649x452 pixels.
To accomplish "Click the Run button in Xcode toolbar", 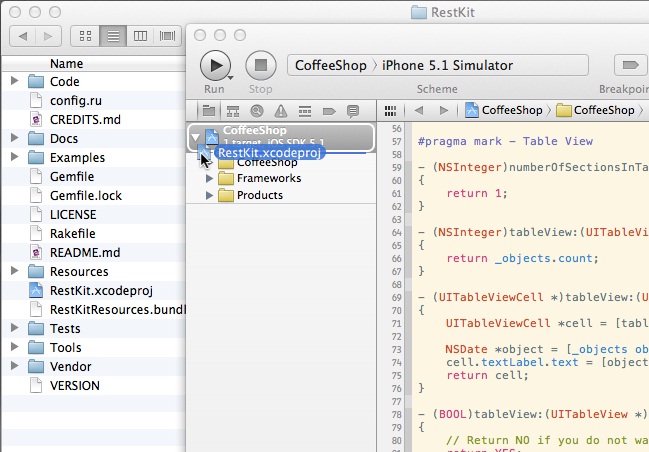I will (x=214, y=65).
